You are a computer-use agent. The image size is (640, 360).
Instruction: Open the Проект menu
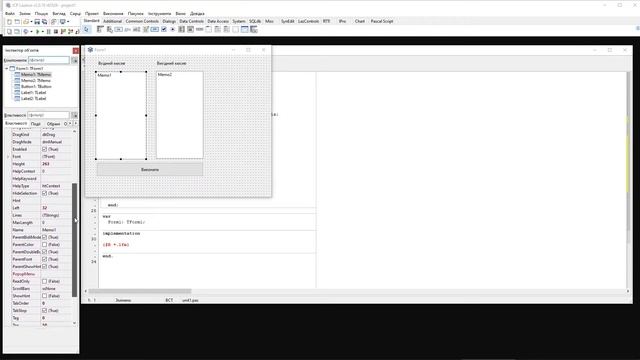pos(92,13)
